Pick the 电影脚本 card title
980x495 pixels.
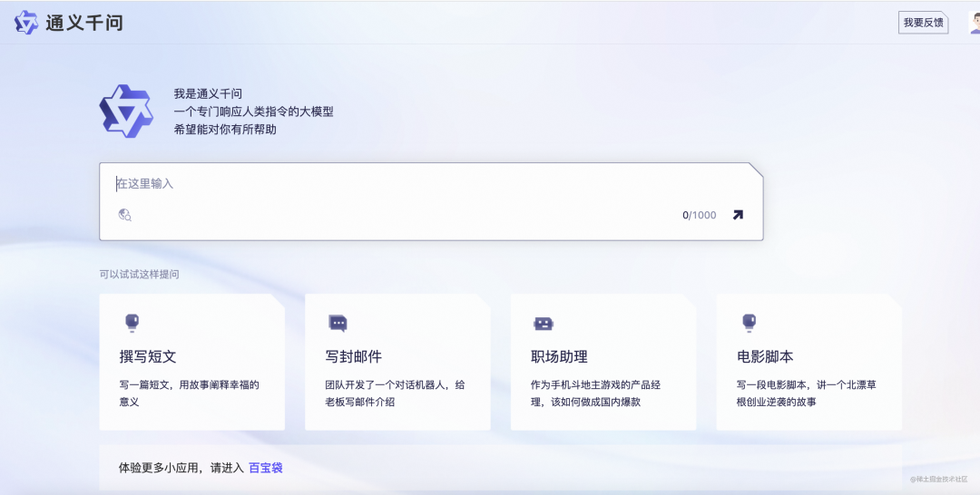point(764,356)
